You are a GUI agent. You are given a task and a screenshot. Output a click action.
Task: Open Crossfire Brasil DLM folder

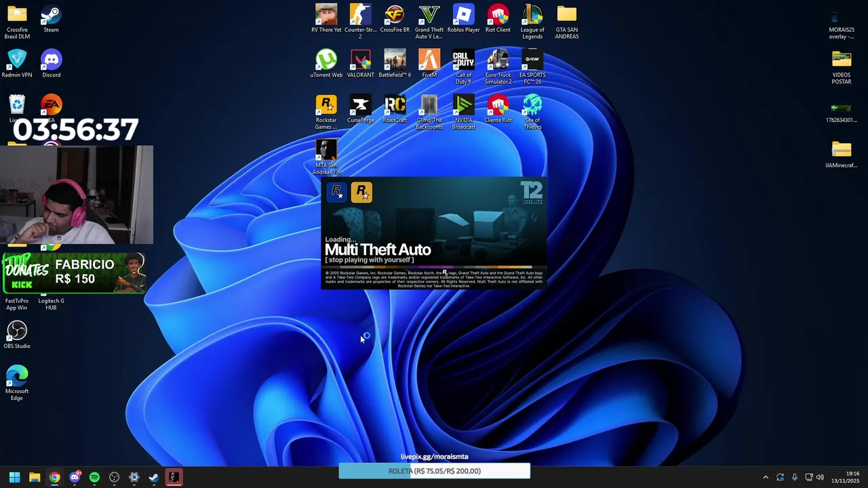point(17,22)
